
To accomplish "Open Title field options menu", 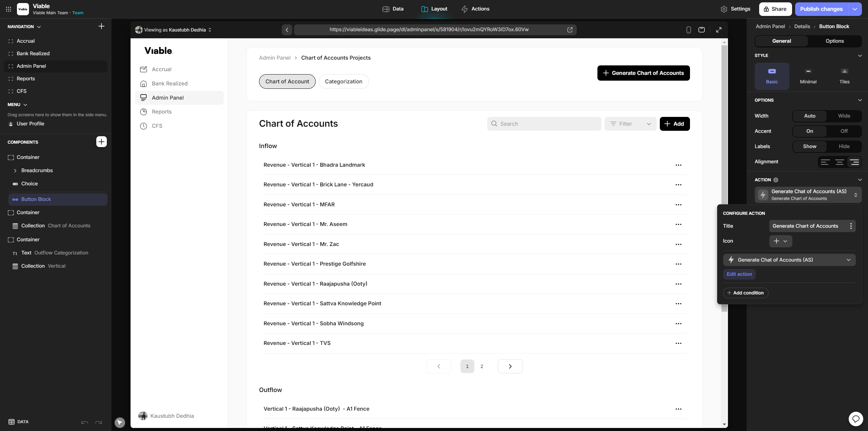I will pyautogui.click(x=851, y=226).
